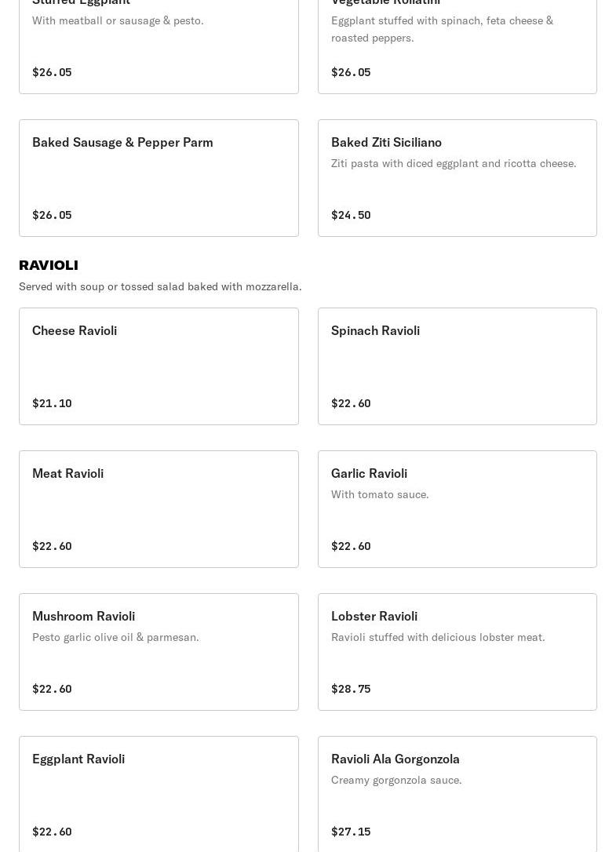Choose the Baked Ziti Siciliano title
This screenshot has width=616, height=852.
pos(386,142)
